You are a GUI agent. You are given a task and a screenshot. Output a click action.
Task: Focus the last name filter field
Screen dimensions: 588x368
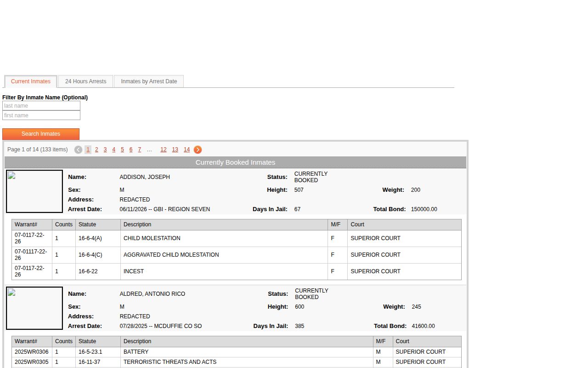point(41,106)
